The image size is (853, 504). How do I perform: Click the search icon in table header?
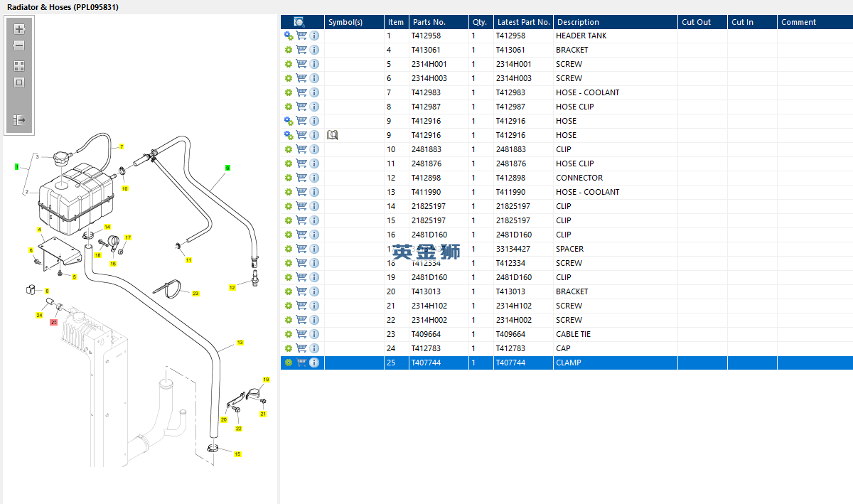coord(299,22)
